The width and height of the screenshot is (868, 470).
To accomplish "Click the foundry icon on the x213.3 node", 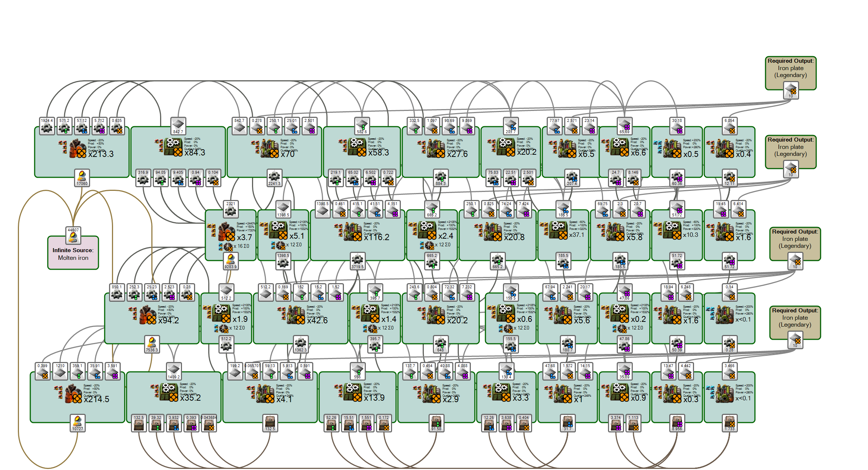I will pos(77,149).
